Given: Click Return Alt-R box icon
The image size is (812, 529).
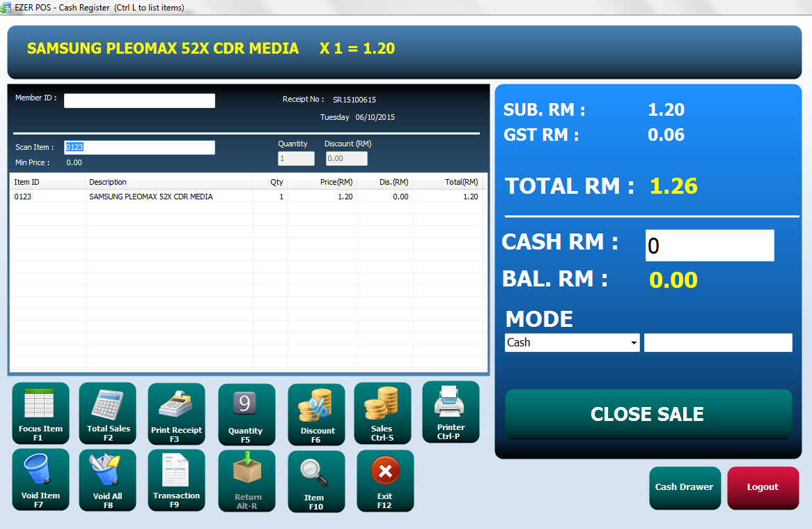Looking at the screenshot, I should (247, 481).
